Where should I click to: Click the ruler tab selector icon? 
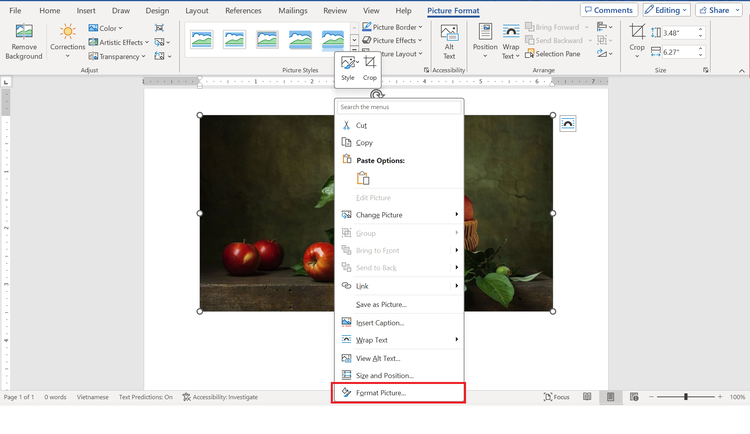click(6, 82)
